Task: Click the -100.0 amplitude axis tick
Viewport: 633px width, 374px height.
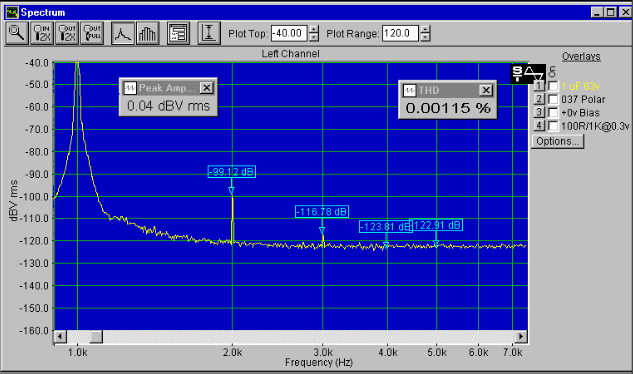Action: 34,197
